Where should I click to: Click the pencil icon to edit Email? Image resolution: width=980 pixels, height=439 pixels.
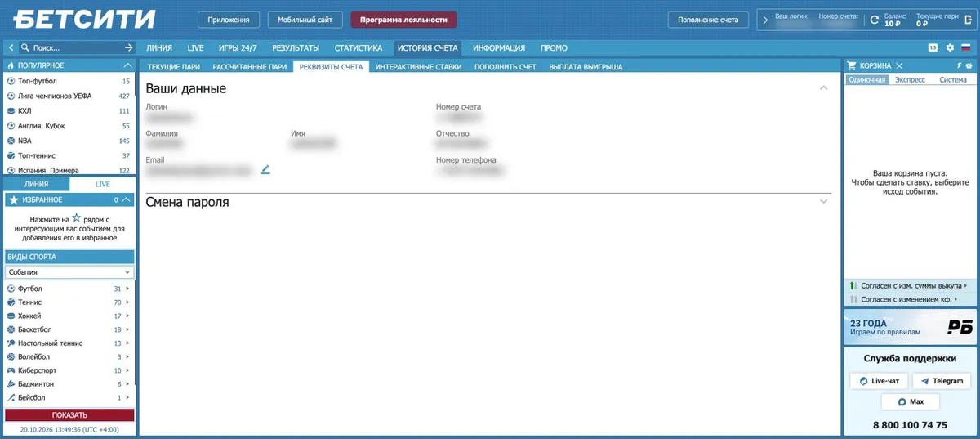tap(265, 169)
